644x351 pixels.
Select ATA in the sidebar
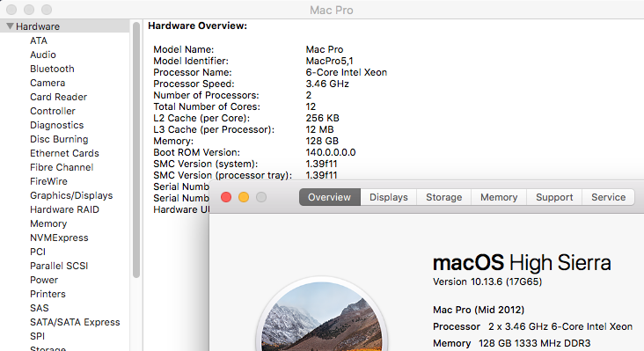coord(39,40)
